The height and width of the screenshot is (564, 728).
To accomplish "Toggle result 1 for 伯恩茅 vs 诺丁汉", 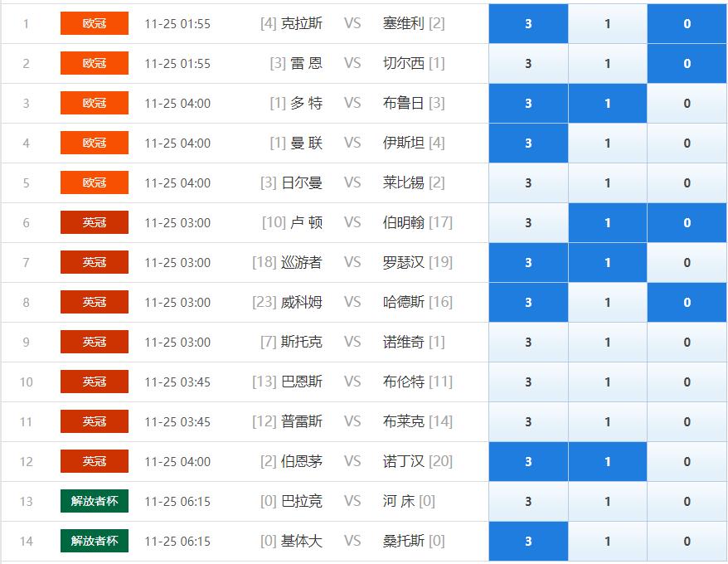I will click(607, 462).
